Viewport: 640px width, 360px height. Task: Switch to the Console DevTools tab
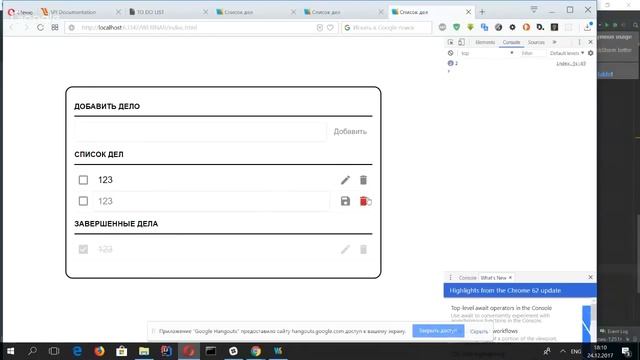tap(511, 42)
